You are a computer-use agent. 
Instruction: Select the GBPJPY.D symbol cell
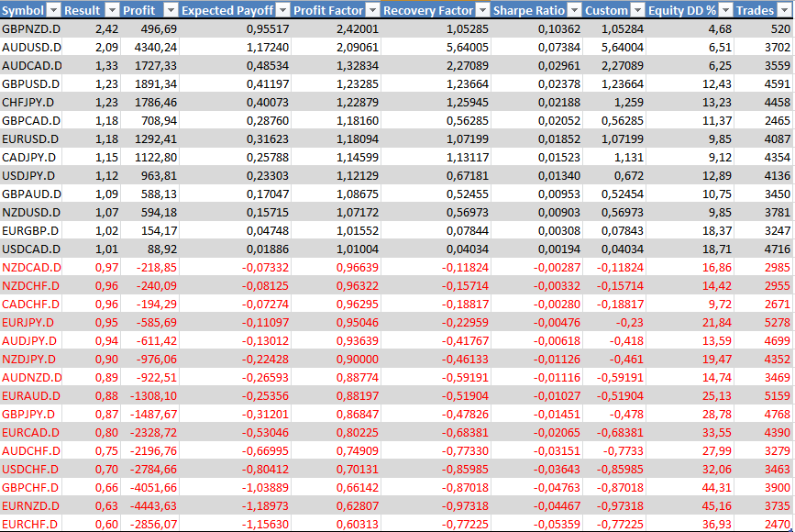(31, 414)
